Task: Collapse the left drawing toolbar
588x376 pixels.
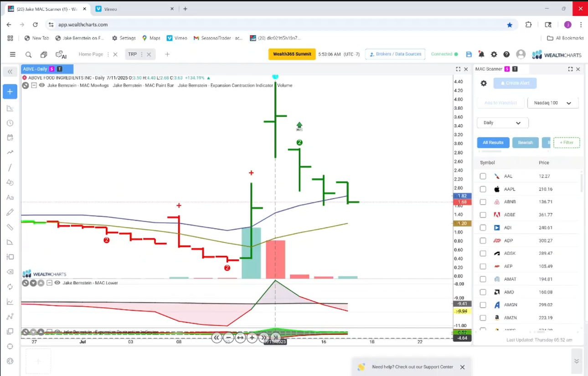Action: [x=10, y=72]
